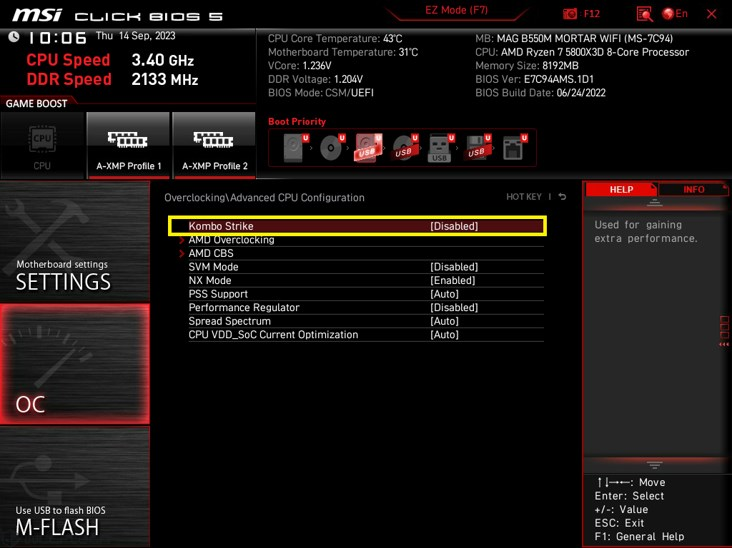Change CPU VDD_SoC Current Optimization [Auto] value

(x=444, y=335)
